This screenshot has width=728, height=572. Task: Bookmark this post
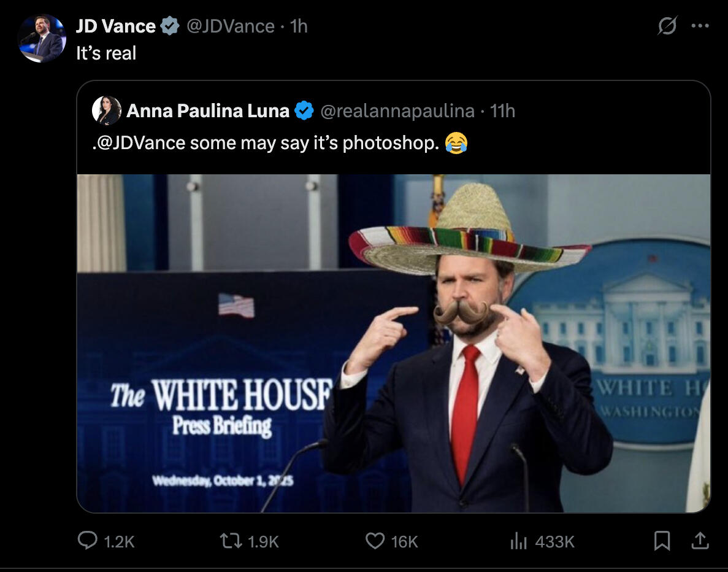click(x=662, y=541)
